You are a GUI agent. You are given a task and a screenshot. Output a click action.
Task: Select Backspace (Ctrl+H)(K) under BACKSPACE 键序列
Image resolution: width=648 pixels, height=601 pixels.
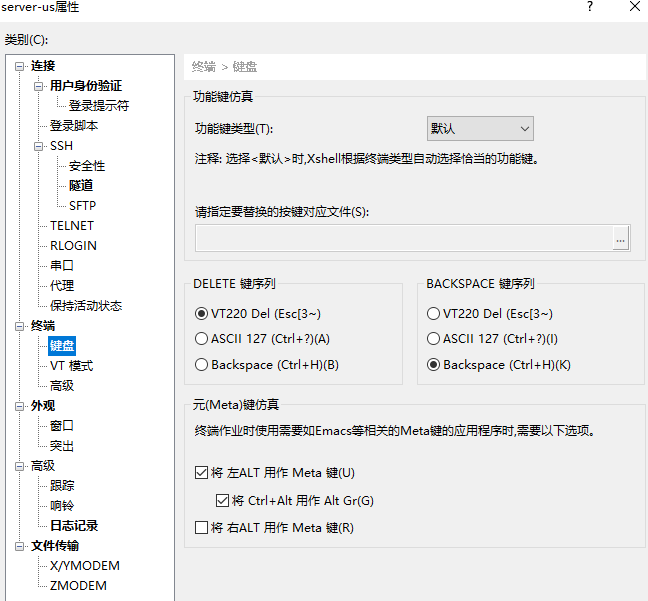tap(433, 365)
